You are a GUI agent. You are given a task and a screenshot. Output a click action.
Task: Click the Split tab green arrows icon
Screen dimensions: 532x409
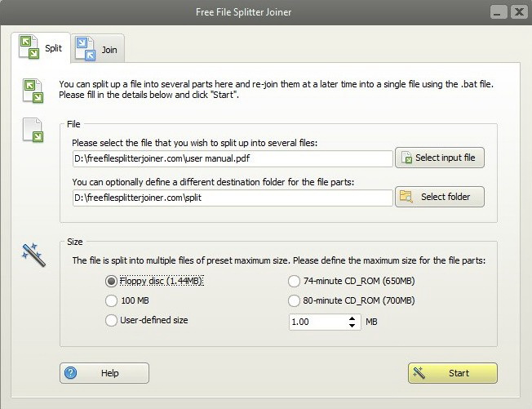tap(29, 47)
